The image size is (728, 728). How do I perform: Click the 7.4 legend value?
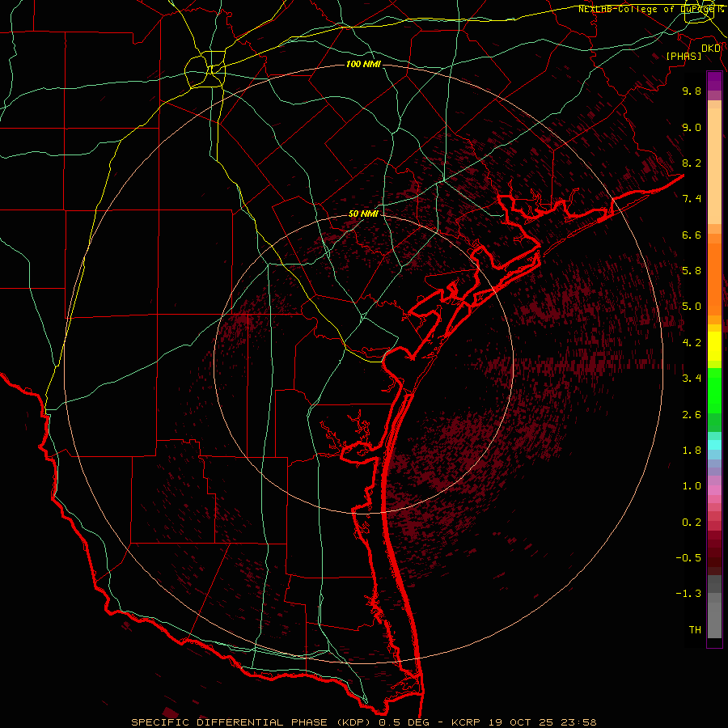692,199
